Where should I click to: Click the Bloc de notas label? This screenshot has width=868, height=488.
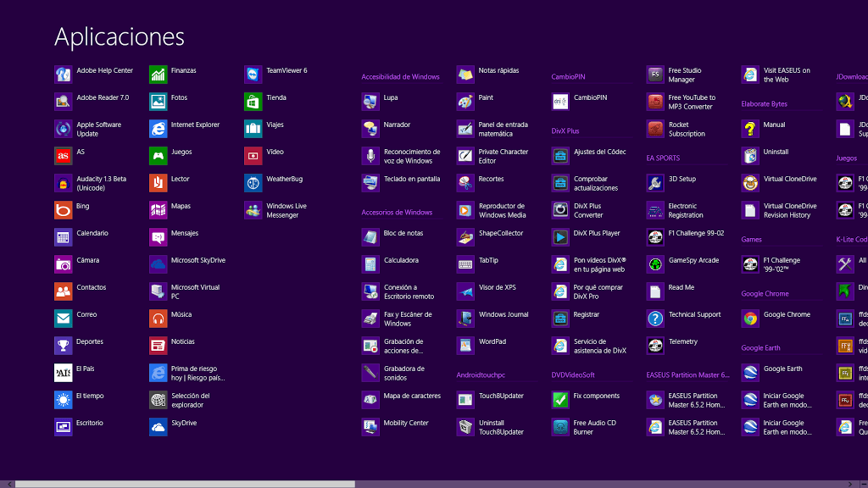403,233
